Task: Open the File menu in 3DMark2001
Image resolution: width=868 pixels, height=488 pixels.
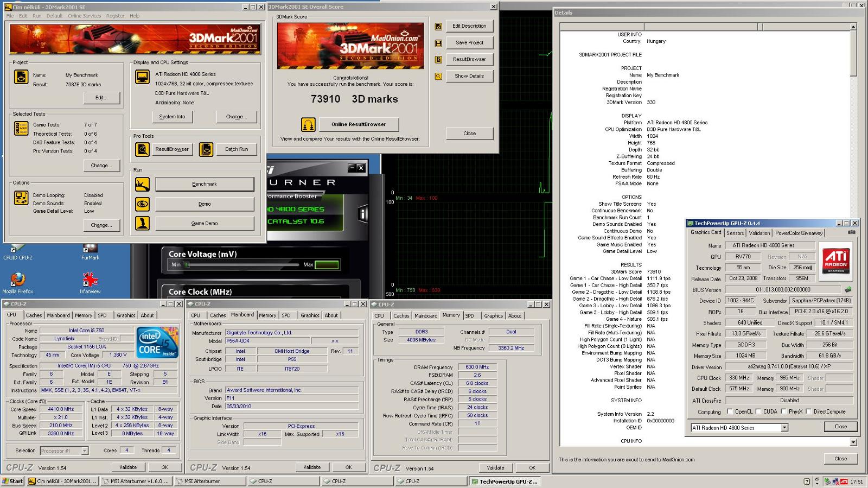Action: pos(10,16)
